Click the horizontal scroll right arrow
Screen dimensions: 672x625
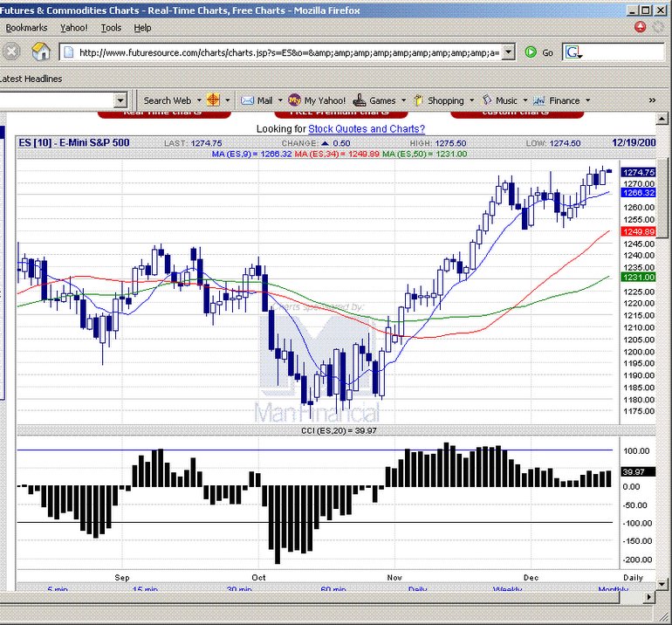pyautogui.click(x=649, y=596)
